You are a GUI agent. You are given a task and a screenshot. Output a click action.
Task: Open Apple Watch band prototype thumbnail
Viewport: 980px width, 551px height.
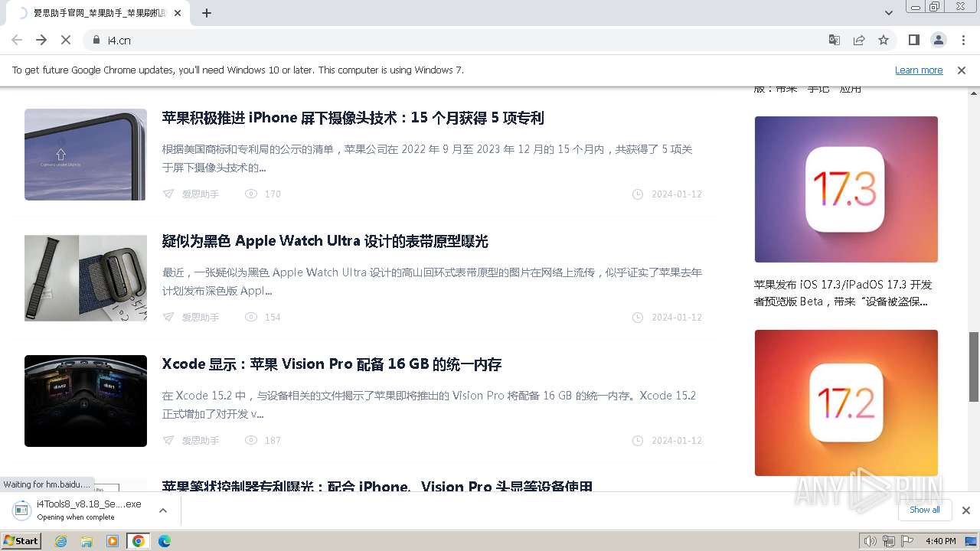click(x=86, y=278)
